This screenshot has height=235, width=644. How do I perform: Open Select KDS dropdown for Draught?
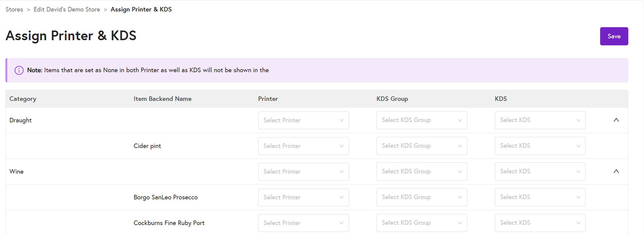pos(540,120)
